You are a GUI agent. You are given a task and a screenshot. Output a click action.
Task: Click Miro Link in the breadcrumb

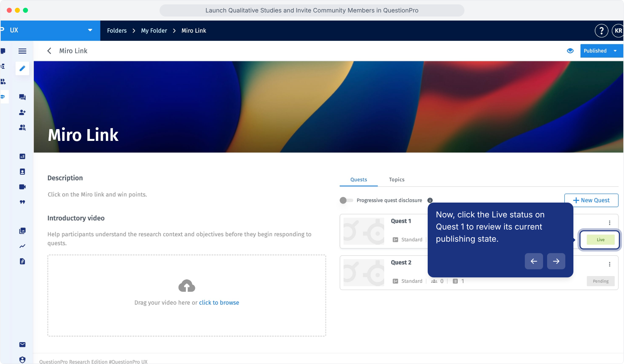194,31
